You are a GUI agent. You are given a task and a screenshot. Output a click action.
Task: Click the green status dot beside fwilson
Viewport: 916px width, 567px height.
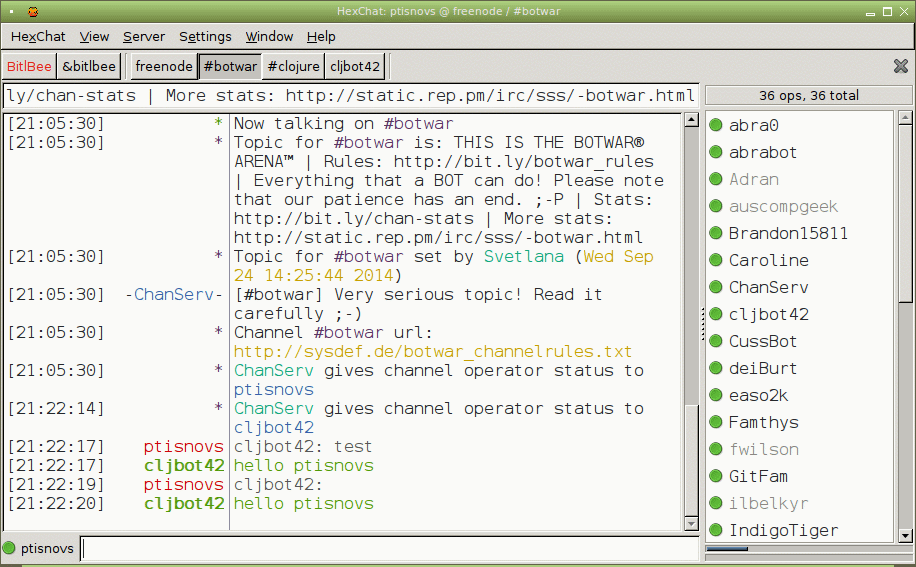pyautogui.click(x=716, y=448)
